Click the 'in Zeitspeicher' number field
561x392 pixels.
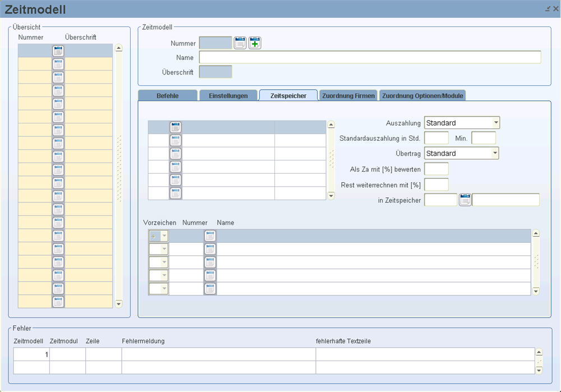pyautogui.click(x=441, y=200)
